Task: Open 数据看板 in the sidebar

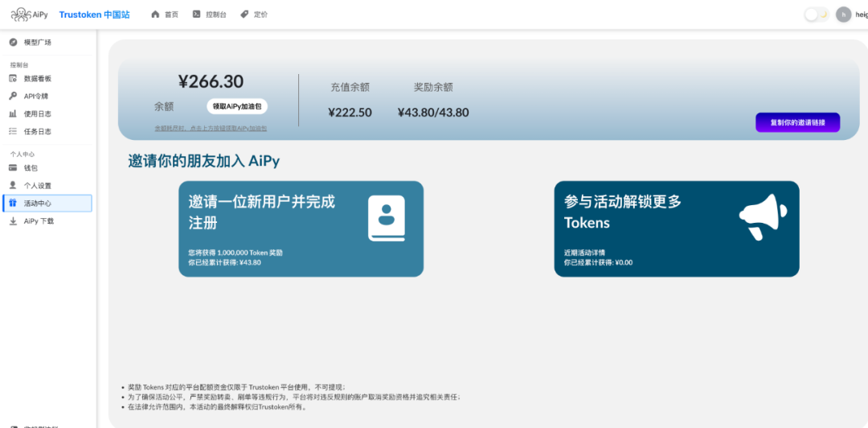Action: pyautogui.click(x=38, y=79)
